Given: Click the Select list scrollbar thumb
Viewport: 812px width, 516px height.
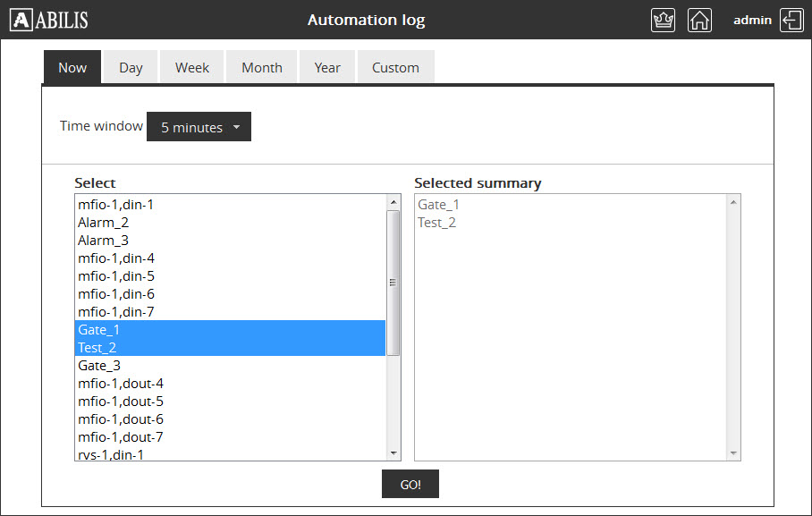Looking at the screenshot, I should tap(393, 282).
